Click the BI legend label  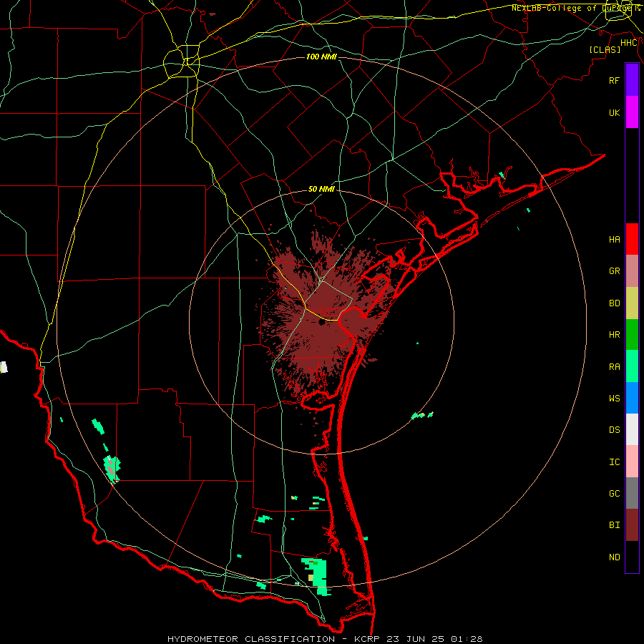614,525
